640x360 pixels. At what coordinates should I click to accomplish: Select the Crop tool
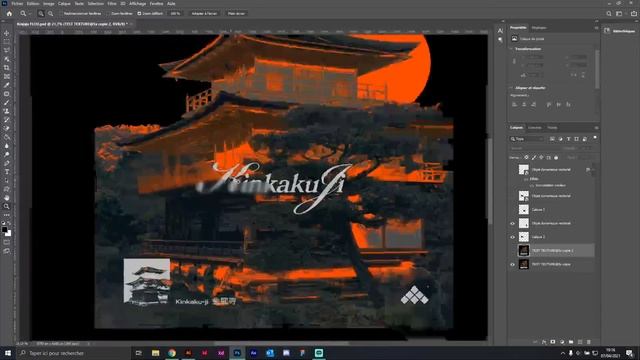[7, 68]
